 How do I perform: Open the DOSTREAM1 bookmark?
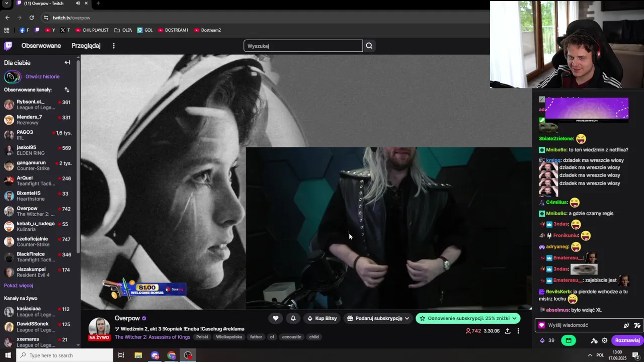(173, 30)
